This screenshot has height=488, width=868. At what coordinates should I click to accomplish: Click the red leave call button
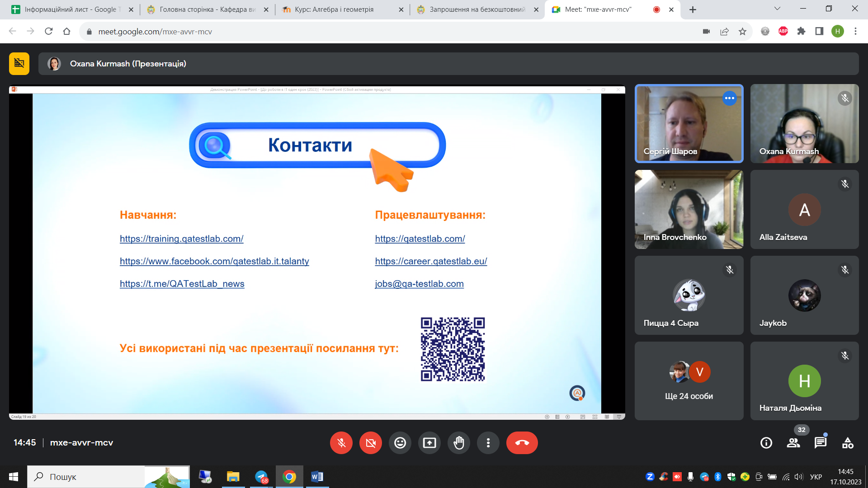click(x=522, y=443)
